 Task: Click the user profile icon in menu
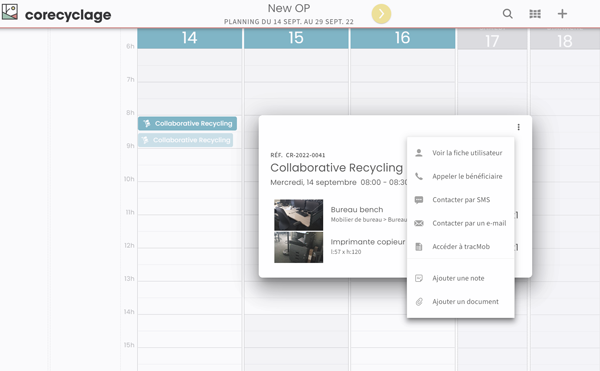click(x=419, y=153)
